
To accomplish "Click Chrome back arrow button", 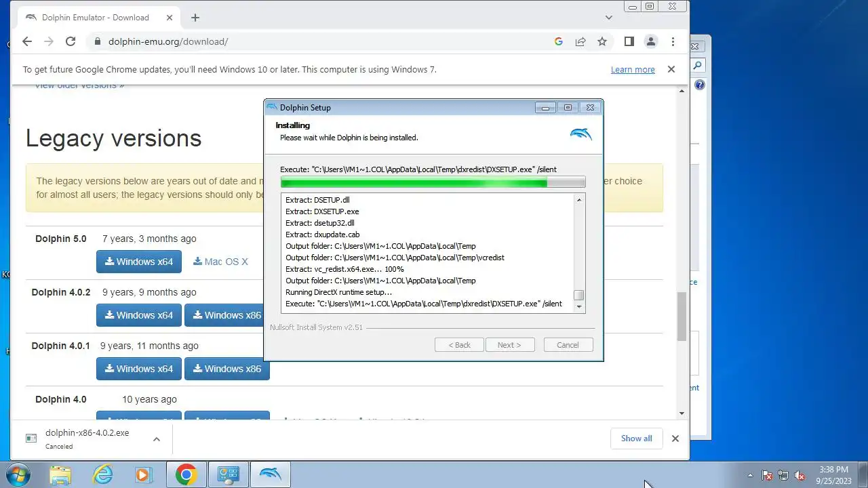I will click(27, 41).
